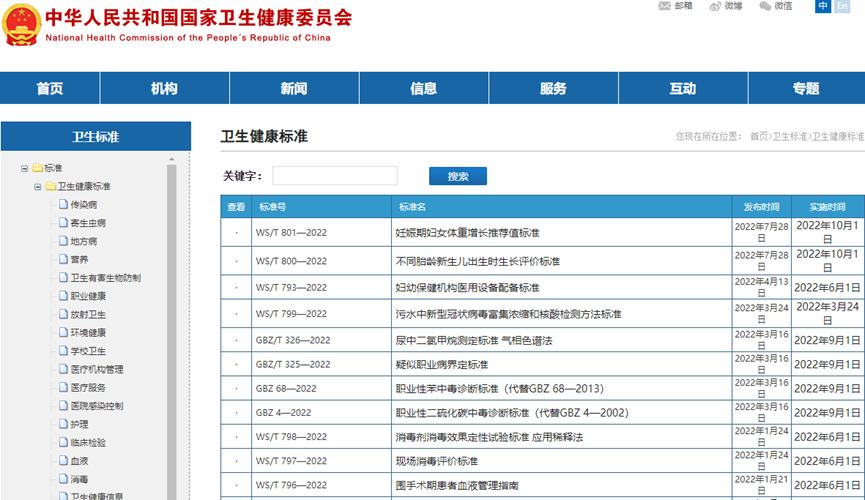
Task: Select the 职业健康 tree item label
Action: [x=88, y=296]
